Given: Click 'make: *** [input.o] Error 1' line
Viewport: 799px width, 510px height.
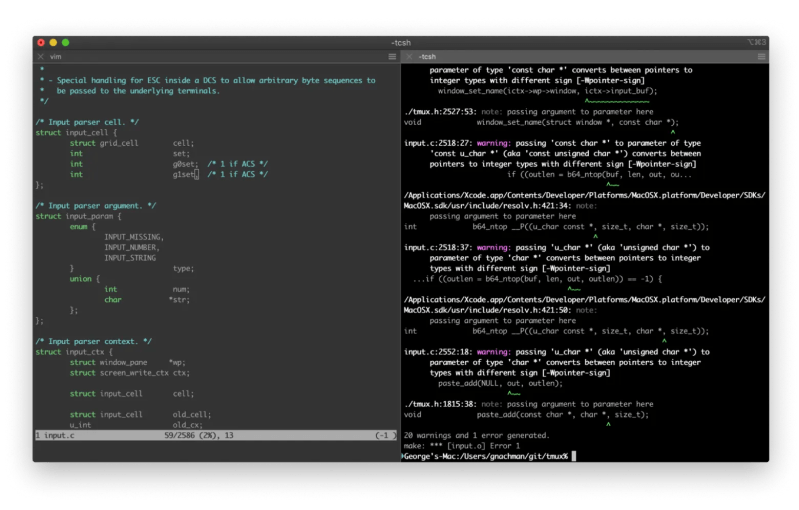Looking at the screenshot, I should [x=462, y=446].
